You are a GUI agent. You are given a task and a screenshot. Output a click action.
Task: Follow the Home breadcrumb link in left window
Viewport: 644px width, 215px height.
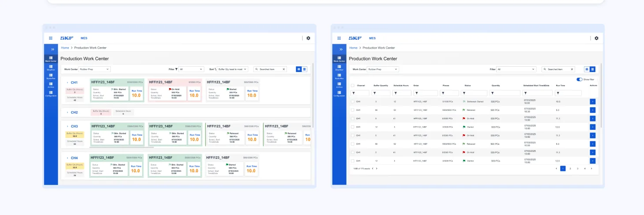point(65,48)
